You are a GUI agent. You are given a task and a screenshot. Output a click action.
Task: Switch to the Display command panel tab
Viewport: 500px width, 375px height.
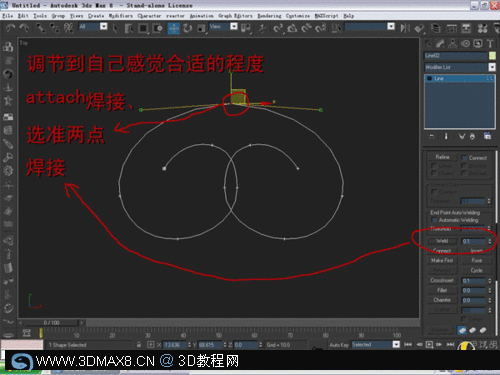click(x=478, y=43)
